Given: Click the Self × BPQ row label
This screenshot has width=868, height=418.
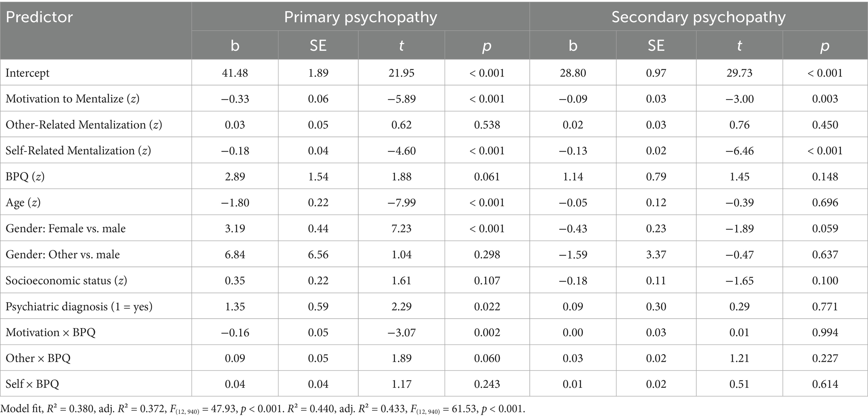Looking at the screenshot, I should click(32, 384).
